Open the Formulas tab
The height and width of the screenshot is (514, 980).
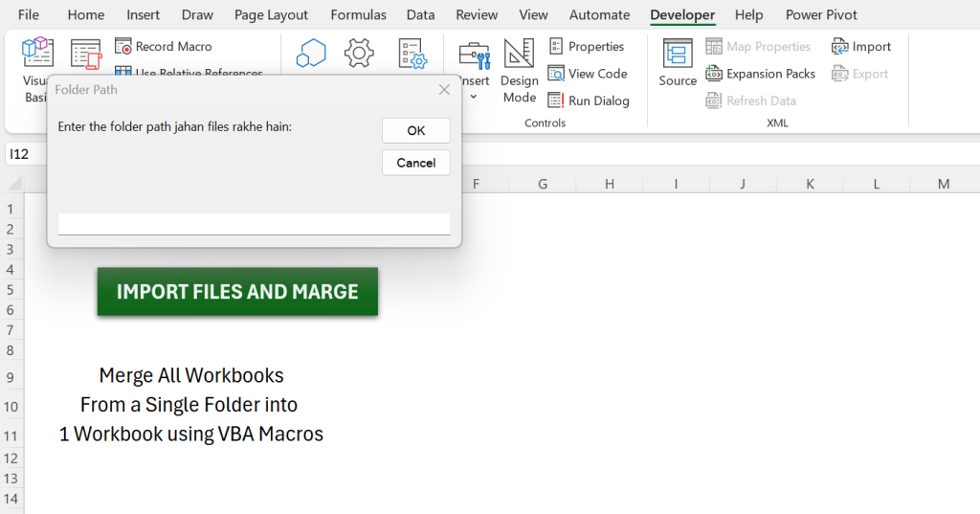[x=358, y=15]
